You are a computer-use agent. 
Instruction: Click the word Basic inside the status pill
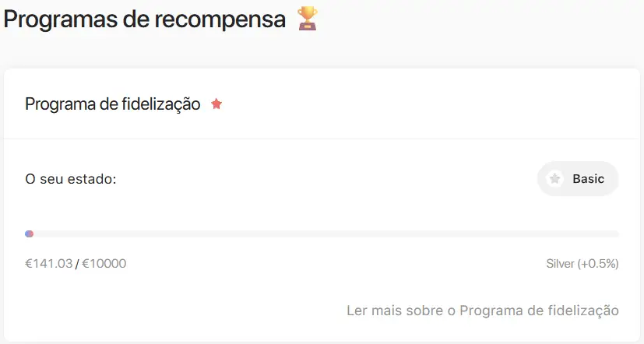coord(588,179)
